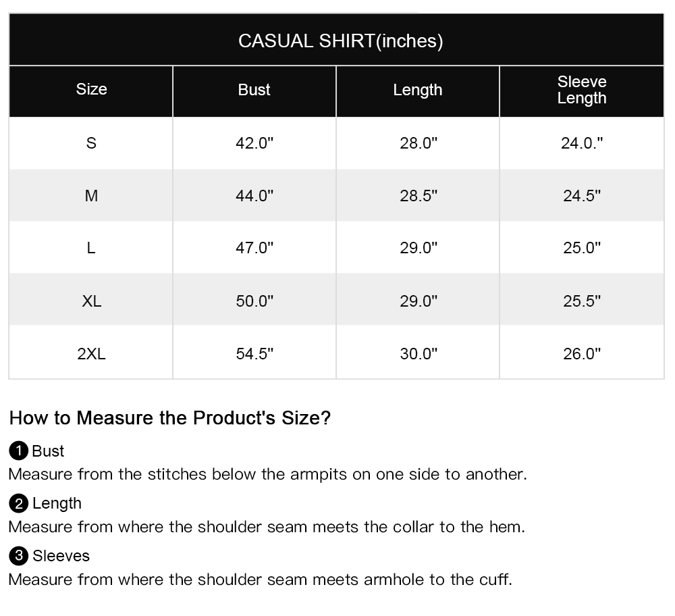Image resolution: width=675 pixels, height=616 pixels.
Task: Click the Length column header
Action: pyautogui.click(x=418, y=90)
